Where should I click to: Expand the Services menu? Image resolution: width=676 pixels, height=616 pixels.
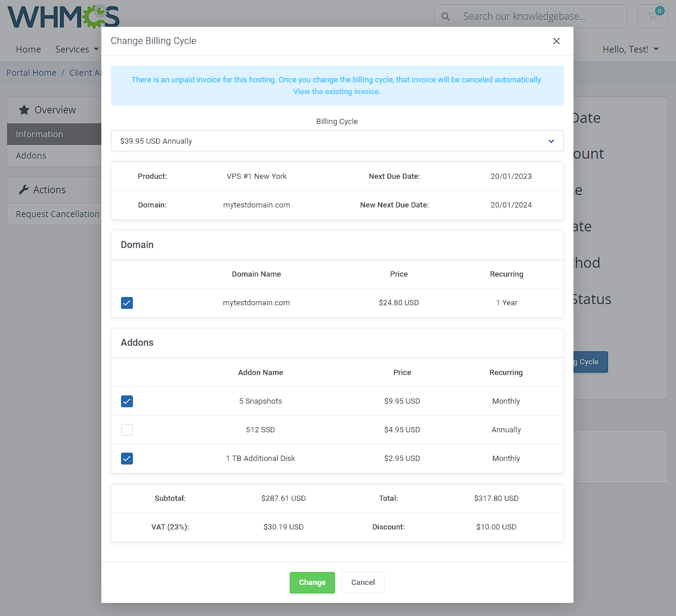[x=76, y=49]
